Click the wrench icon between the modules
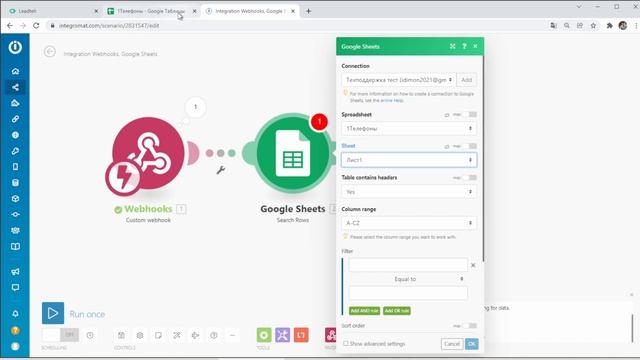This screenshot has width=640, height=360. point(221,170)
